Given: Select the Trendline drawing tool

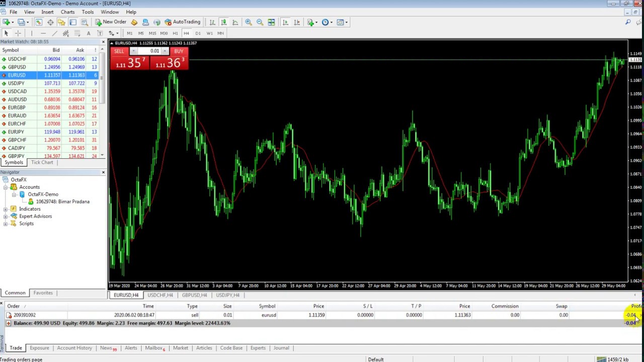Looking at the screenshot, I should pos(54,33).
